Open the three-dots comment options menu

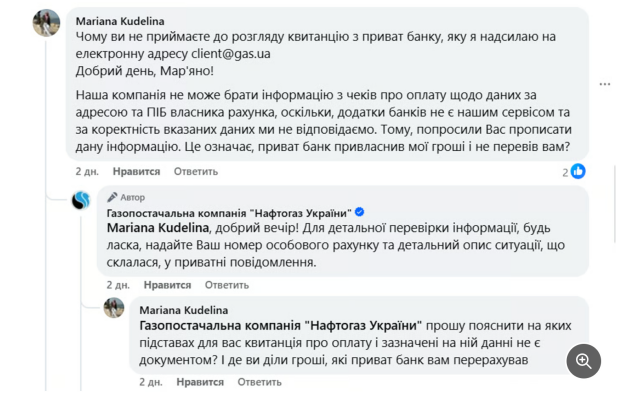click(x=605, y=84)
